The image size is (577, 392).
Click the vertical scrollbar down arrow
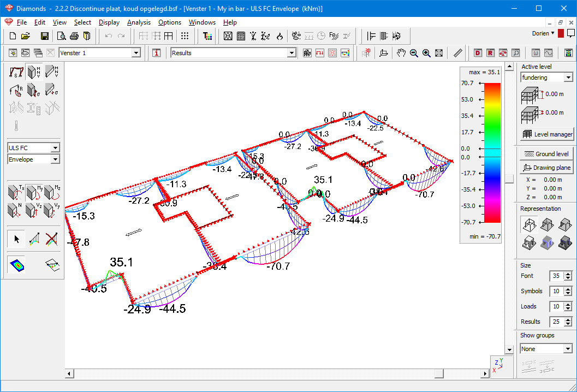509,349
